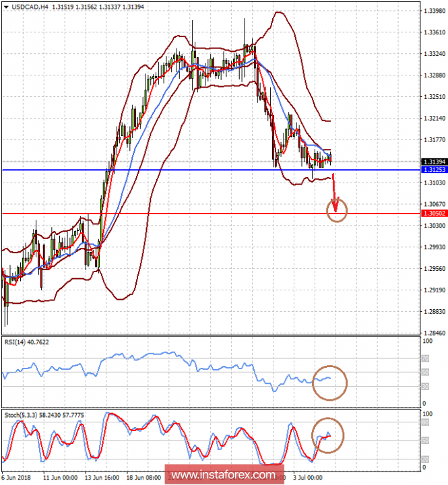Click the USDCAD,H4 chart title text
The height and width of the screenshot is (485, 448).
pyautogui.click(x=28, y=5)
